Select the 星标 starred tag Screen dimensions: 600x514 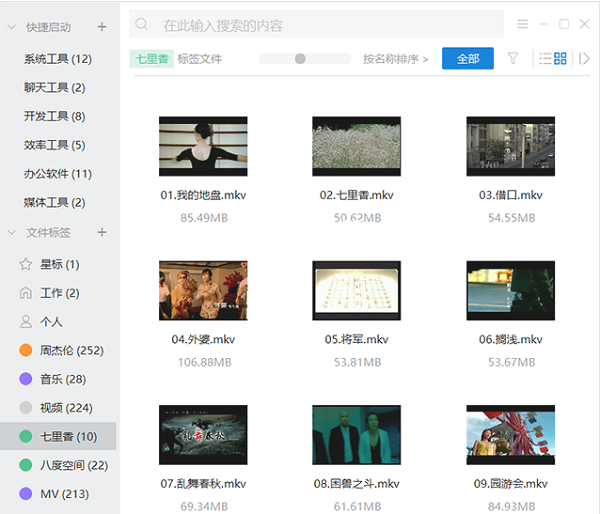pos(58,264)
